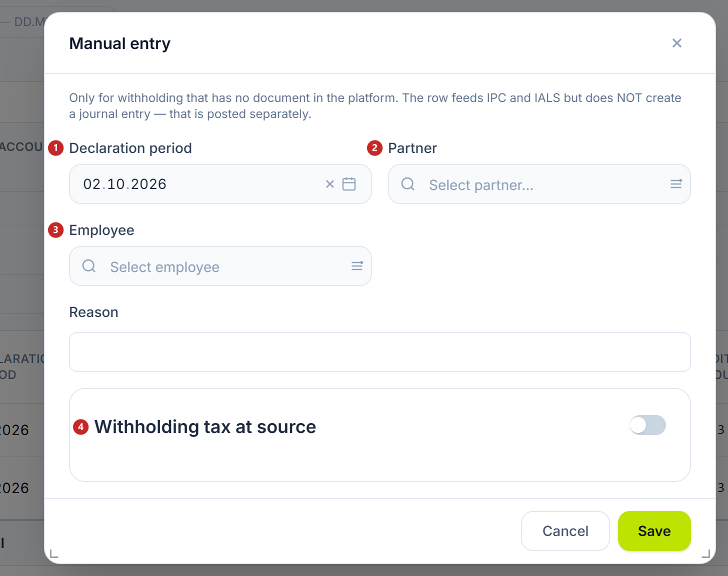Focus the Select employee search box
The image size is (728, 576).
(220, 266)
